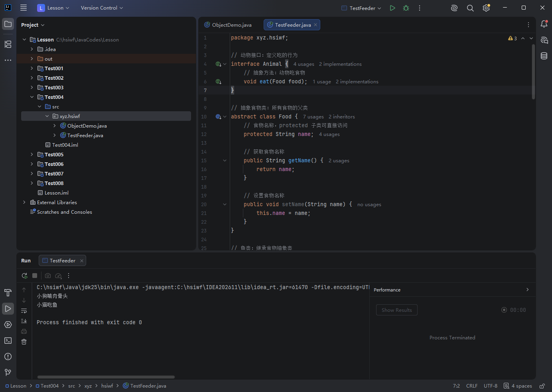Open the Structure tool window
This screenshot has height=392, width=552.
point(8,44)
